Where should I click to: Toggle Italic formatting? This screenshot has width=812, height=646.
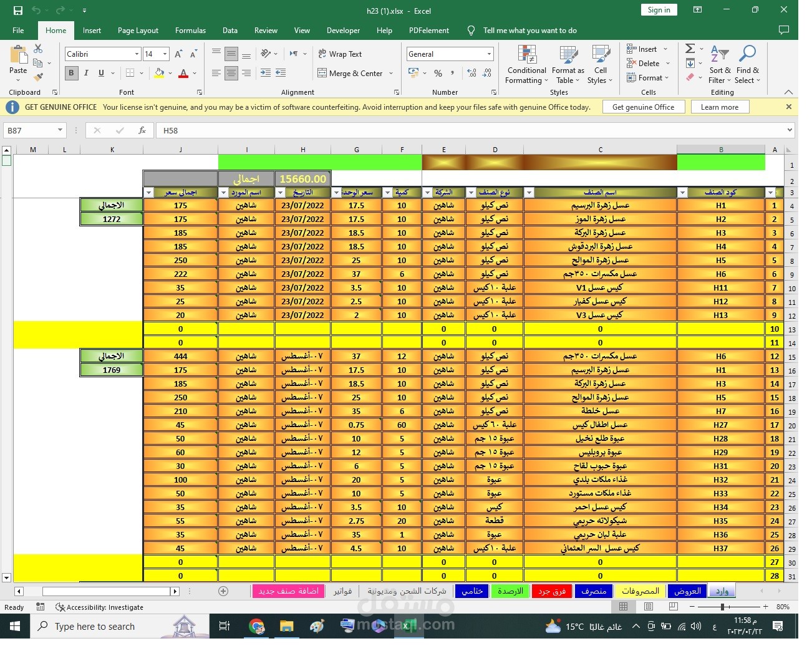tap(86, 73)
